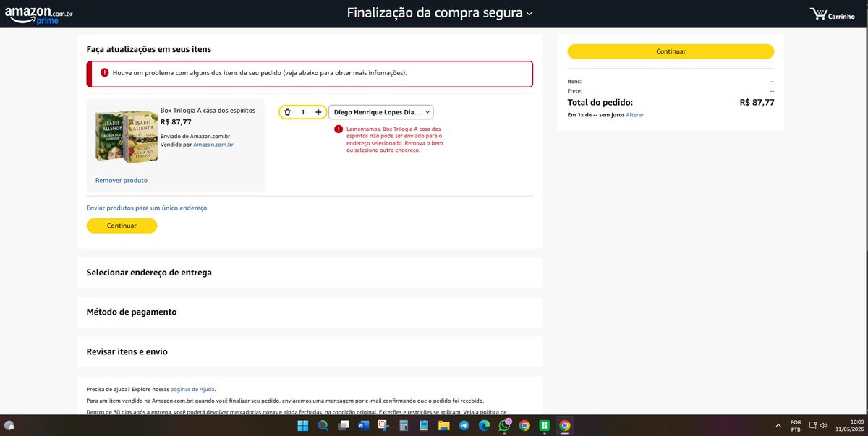868x436 pixels.
Task: Open Telegram from the taskbar
Action: point(464,425)
